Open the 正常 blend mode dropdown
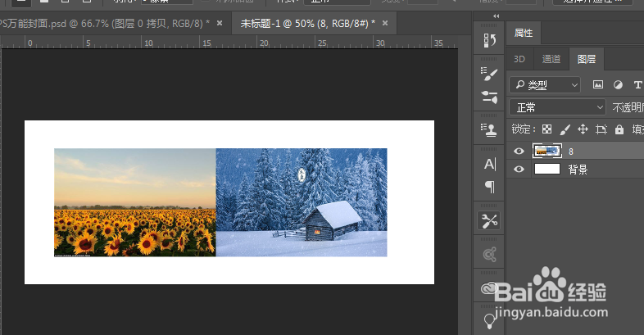The height and width of the screenshot is (335, 644). pos(557,107)
